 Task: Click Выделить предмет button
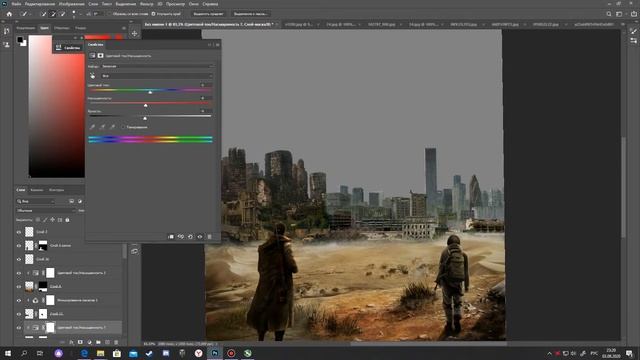(208, 14)
